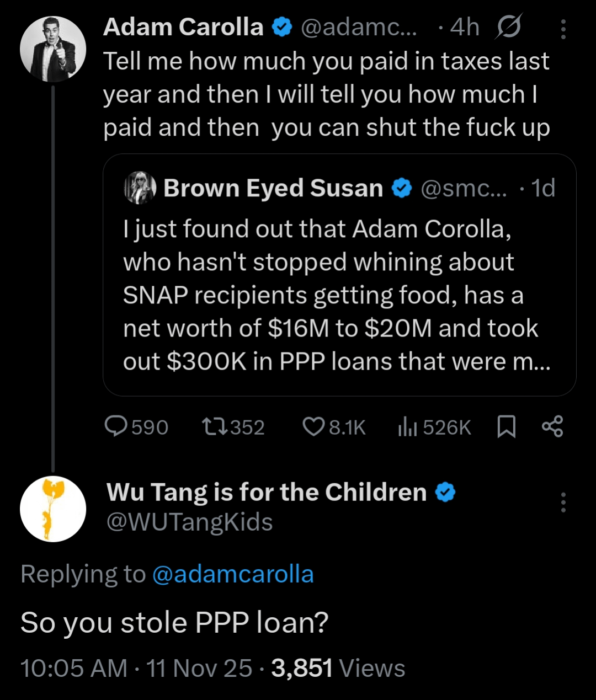Click the 3,851 Views count
Screen dimensions: 596x700
(x=338, y=668)
